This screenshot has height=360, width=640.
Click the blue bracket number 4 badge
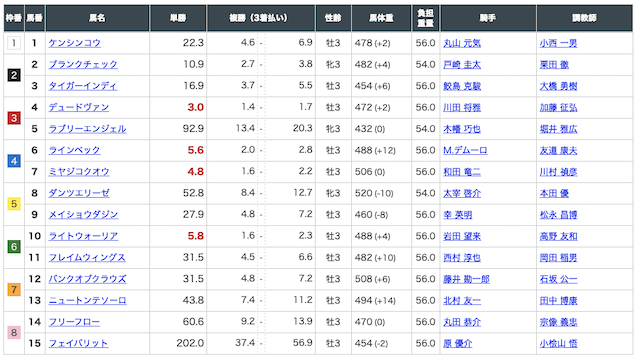pyautogui.click(x=14, y=161)
